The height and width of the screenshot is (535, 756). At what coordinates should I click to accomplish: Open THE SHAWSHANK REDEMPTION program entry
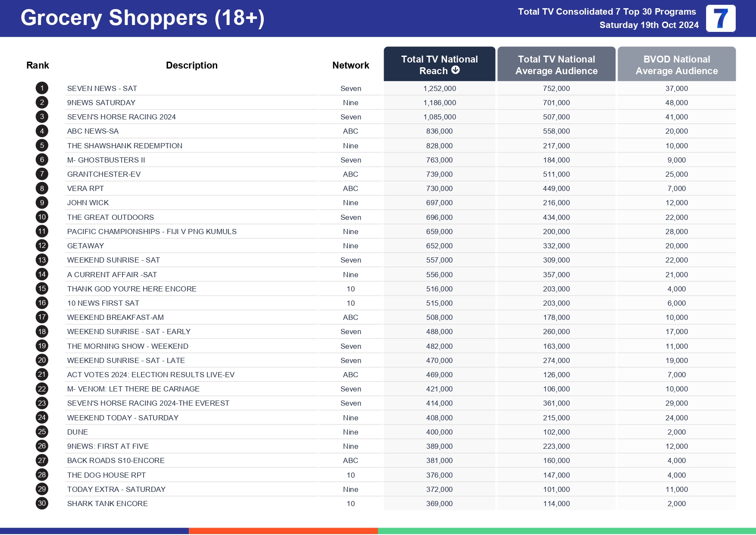click(x=125, y=146)
